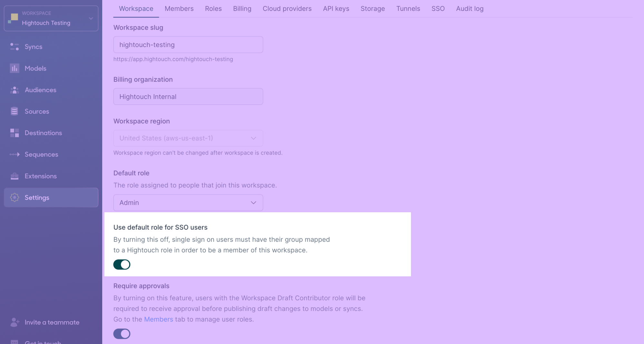Open the SSO tab
The height and width of the screenshot is (344, 644).
438,9
